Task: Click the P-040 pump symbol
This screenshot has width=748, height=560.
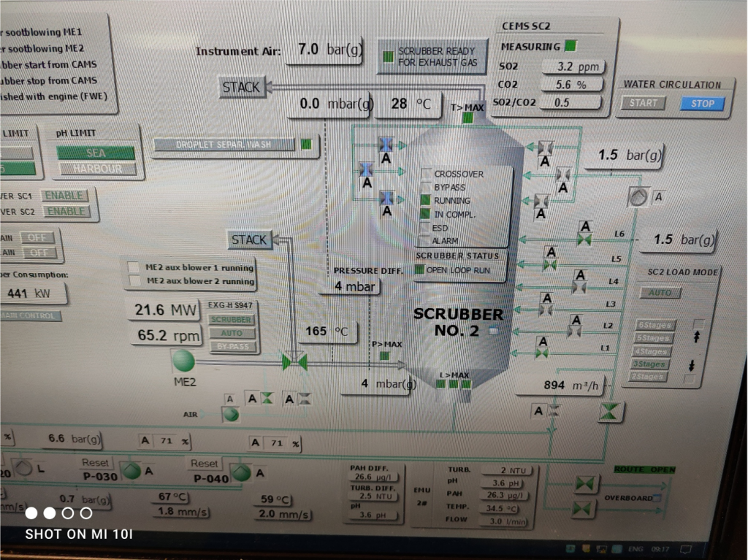Action: pos(241,472)
